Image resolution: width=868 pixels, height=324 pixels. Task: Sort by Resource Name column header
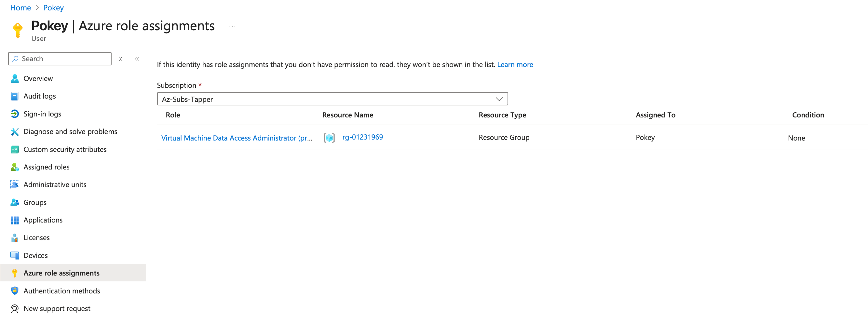[x=347, y=115]
